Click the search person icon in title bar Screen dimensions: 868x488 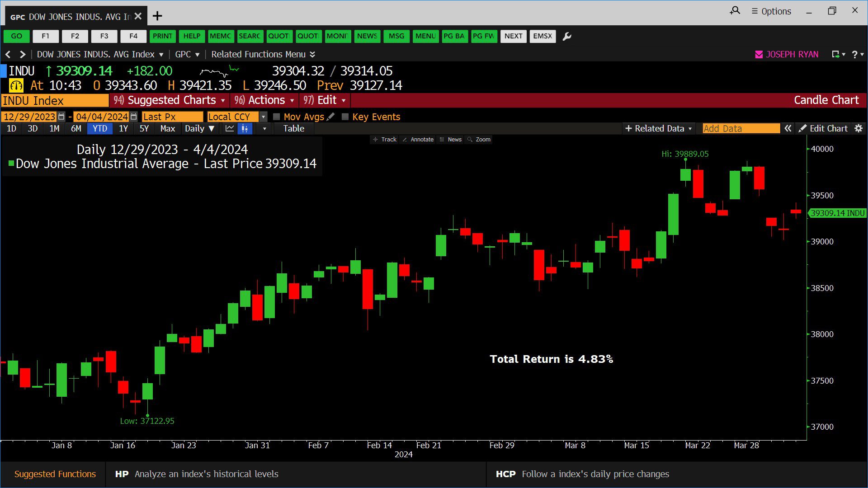pyautogui.click(x=735, y=10)
